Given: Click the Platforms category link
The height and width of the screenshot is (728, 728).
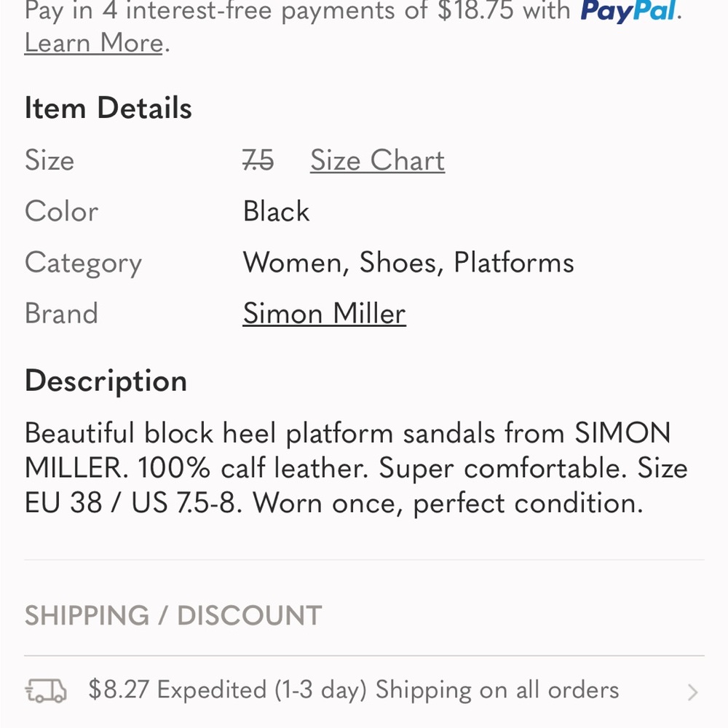Looking at the screenshot, I should [x=512, y=262].
